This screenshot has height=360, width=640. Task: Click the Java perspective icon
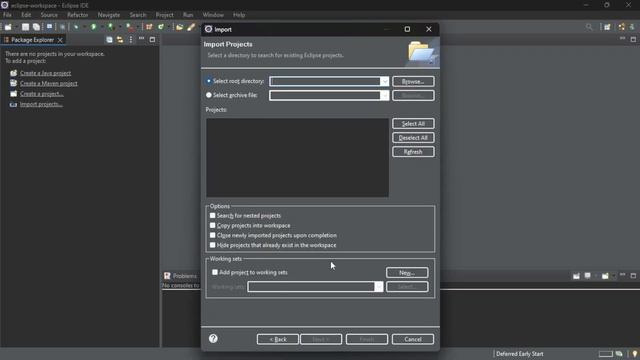click(621, 27)
